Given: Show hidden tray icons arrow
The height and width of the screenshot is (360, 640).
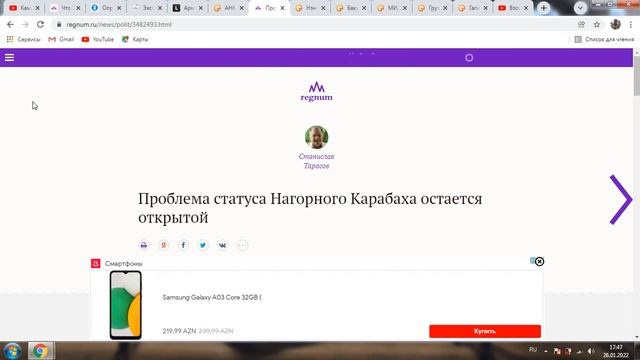Looking at the screenshot, I should [546, 351].
